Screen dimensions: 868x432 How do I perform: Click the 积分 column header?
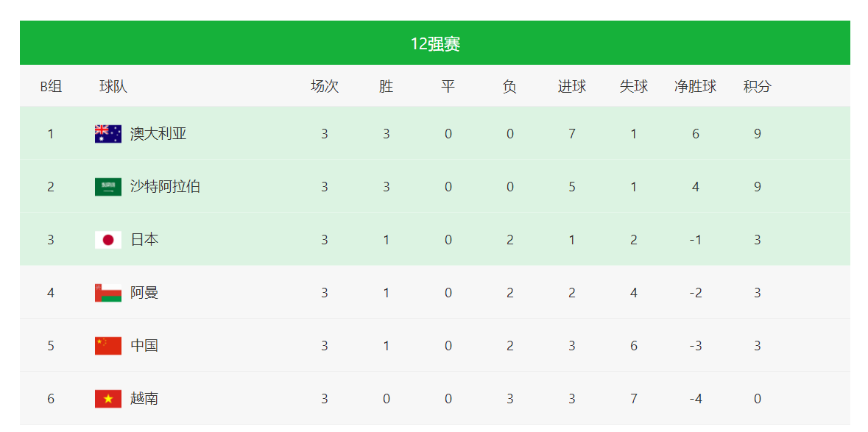(757, 87)
